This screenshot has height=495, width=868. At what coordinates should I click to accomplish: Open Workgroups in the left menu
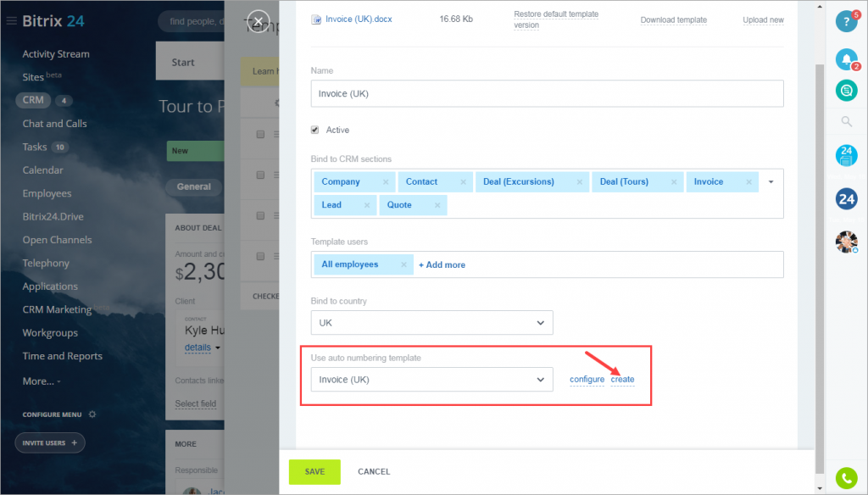click(50, 333)
